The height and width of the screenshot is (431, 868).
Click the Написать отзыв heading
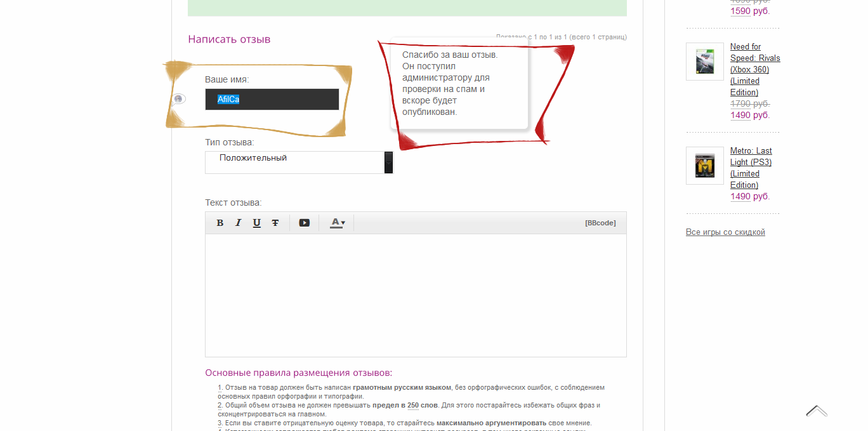click(229, 39)
